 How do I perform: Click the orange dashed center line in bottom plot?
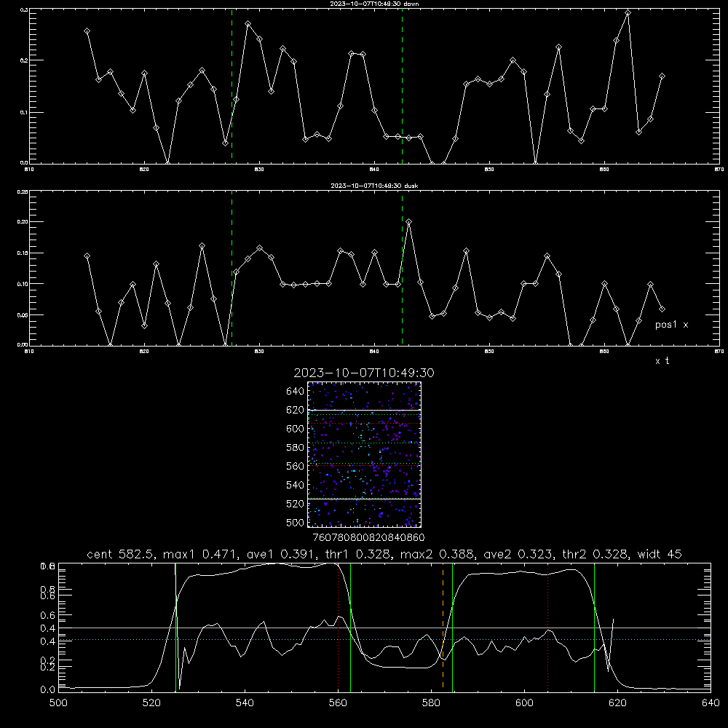coord(443,627)
